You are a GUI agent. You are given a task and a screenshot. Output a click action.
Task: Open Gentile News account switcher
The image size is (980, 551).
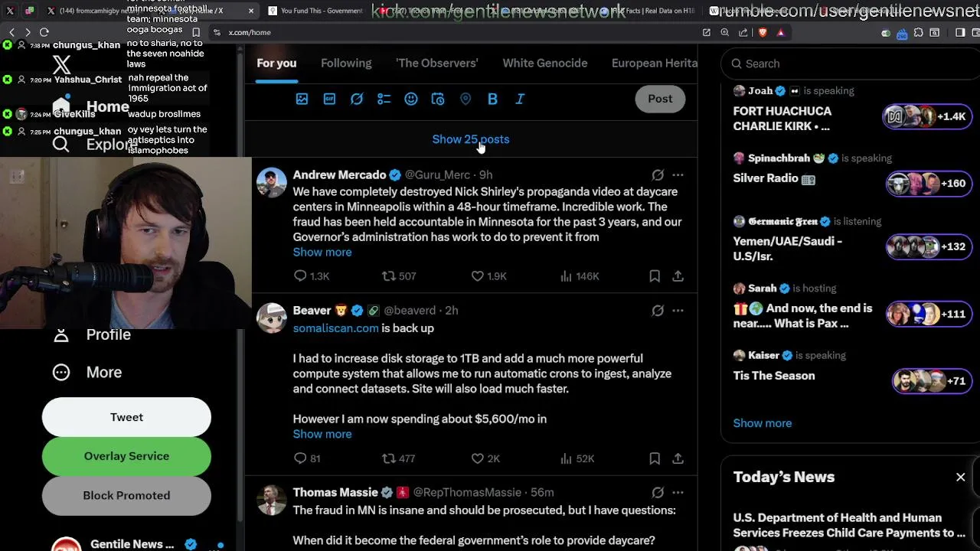pyautogui.click(x=138, y=544)
